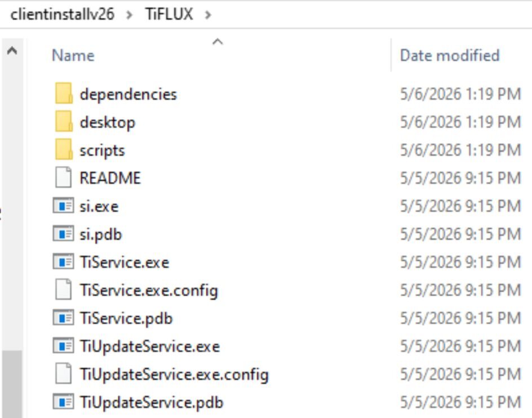Expand the chevron after clientinstallv26 breadcrumb
Screen dimensions: 532x418
(129, 15)
